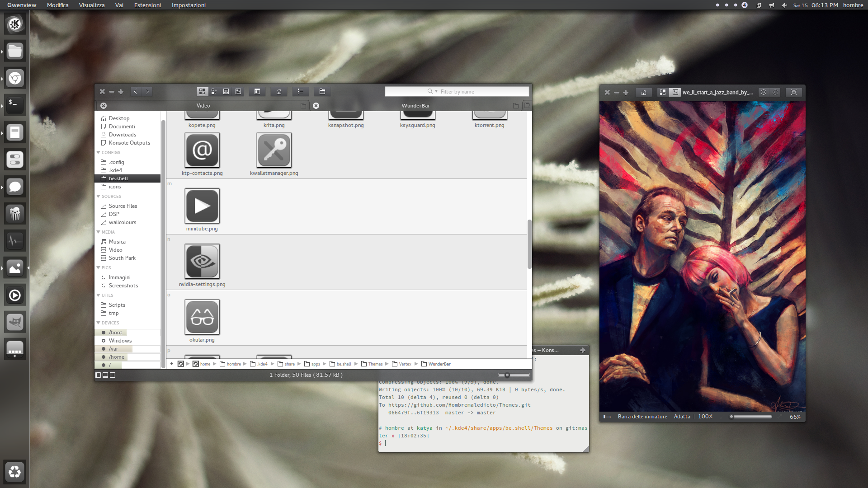Expand breadcrumb arrow after apps

point(325,364)
